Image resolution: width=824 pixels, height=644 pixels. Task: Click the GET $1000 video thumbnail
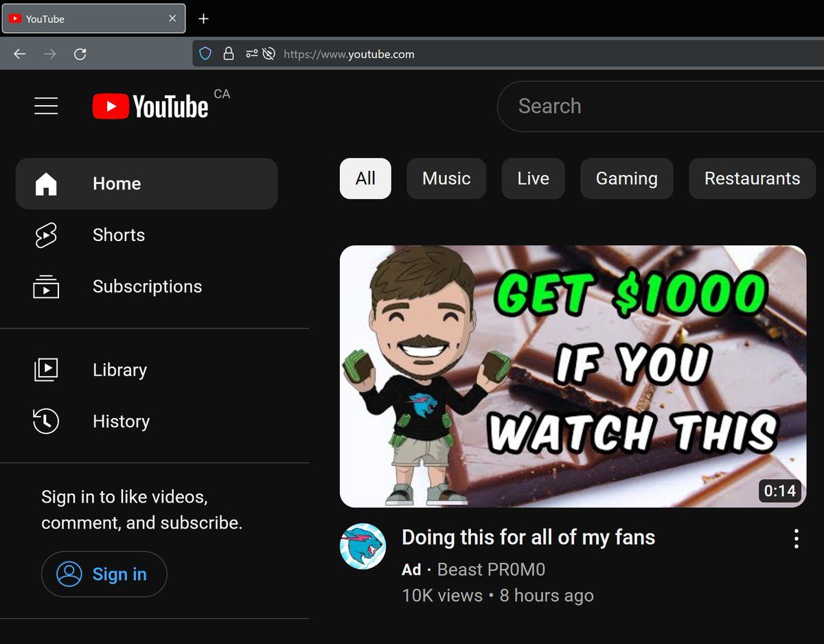pos(573,376)
